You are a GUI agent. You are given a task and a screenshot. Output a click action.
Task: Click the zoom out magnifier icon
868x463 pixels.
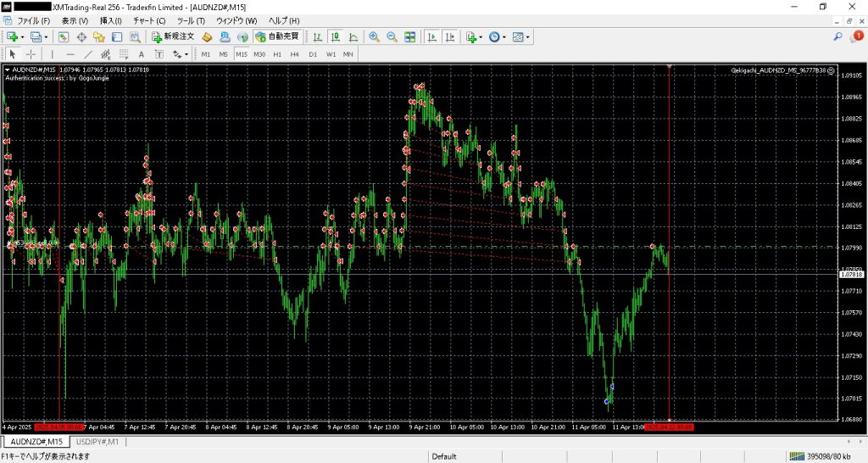click(392, 37)
